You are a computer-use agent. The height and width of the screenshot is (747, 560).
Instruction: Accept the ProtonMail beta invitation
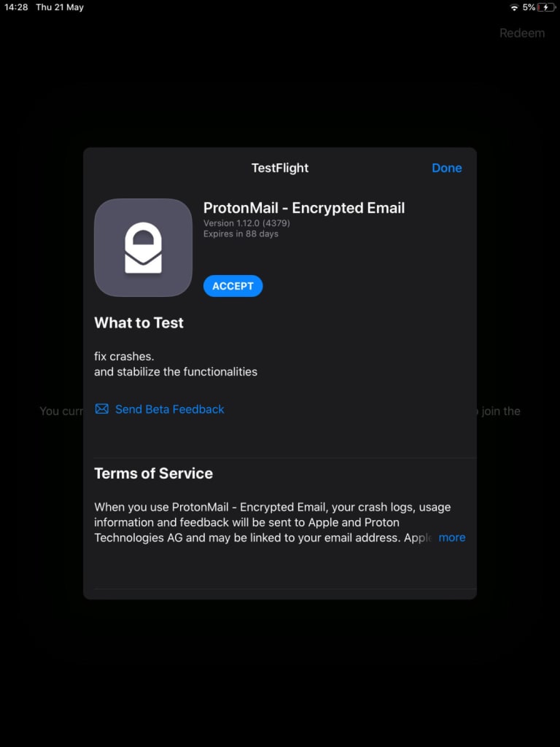point(233,286)
